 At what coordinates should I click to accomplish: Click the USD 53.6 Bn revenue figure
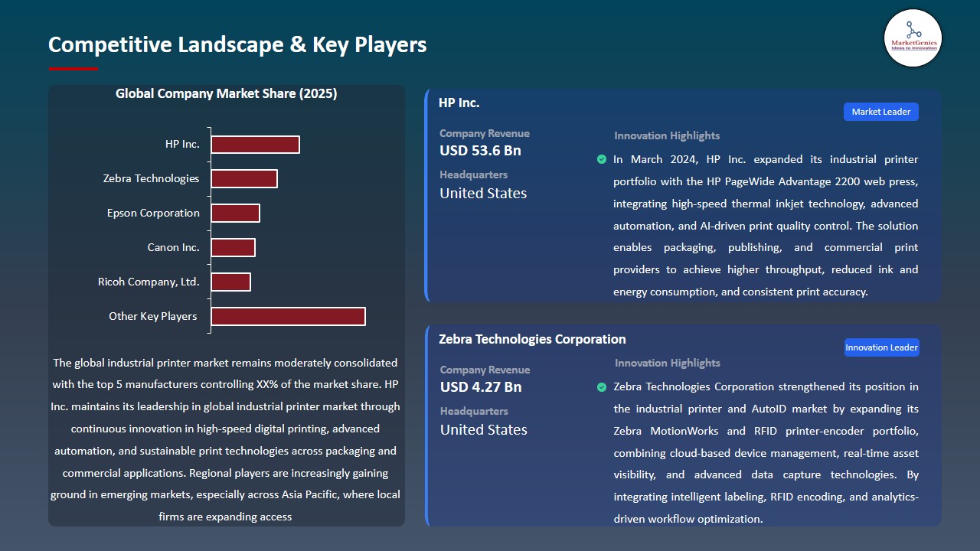click(x=480, y=151)
